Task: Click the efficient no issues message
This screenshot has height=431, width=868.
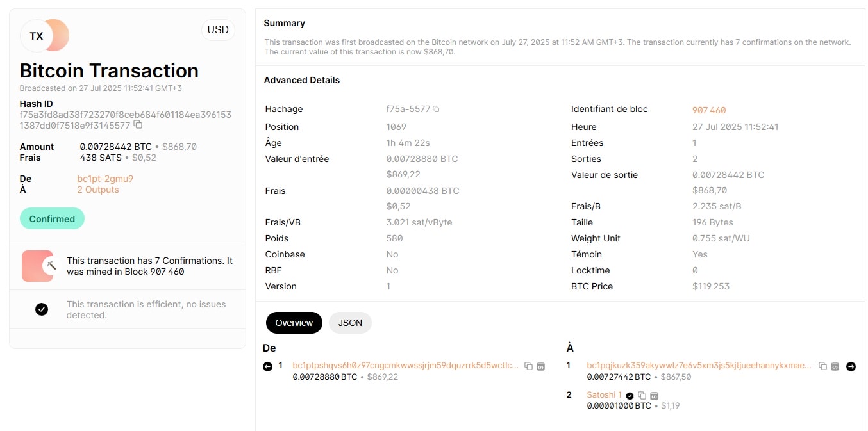Action: [146, 309]
